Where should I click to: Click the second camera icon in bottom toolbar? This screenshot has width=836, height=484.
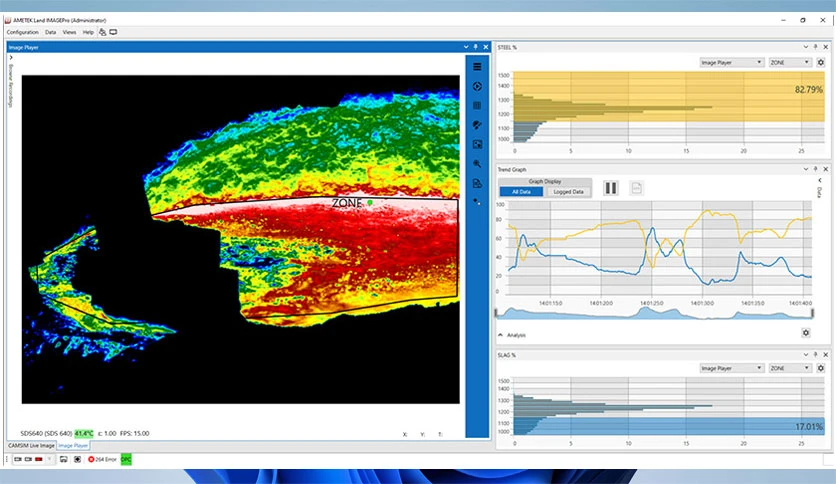coord(28,459)
